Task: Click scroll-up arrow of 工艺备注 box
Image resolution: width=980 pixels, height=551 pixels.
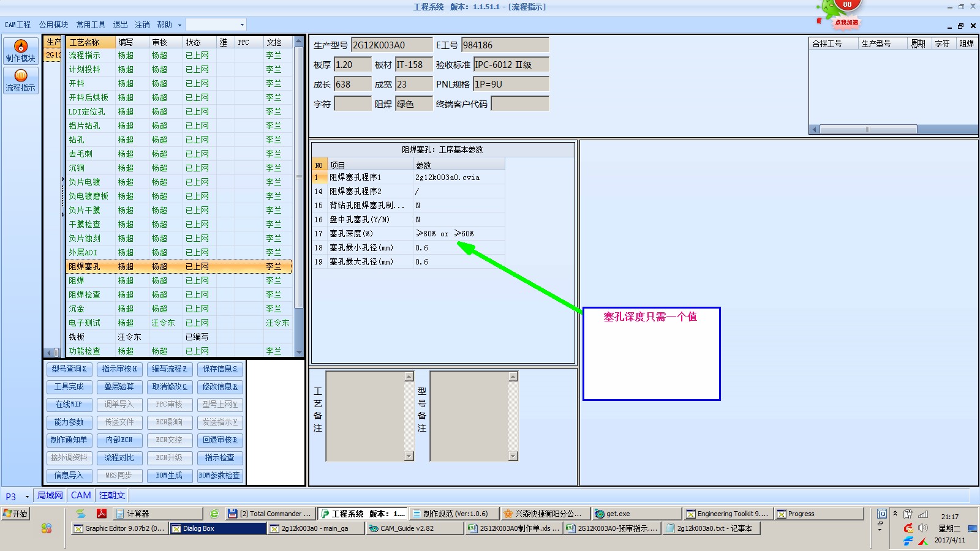Action: pos(409,377)
